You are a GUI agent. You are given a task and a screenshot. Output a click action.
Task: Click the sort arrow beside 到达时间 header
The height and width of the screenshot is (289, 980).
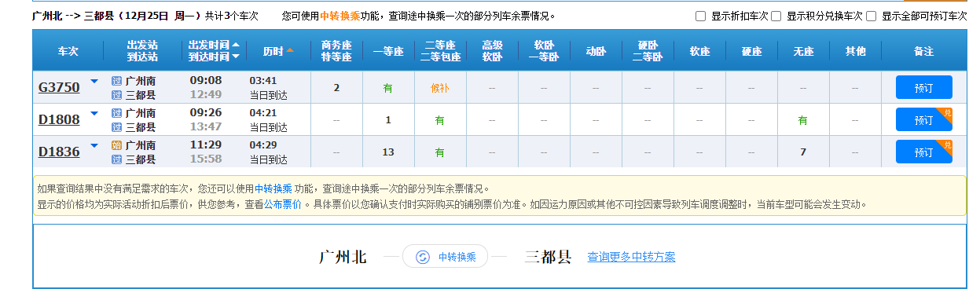click(236, 57)
